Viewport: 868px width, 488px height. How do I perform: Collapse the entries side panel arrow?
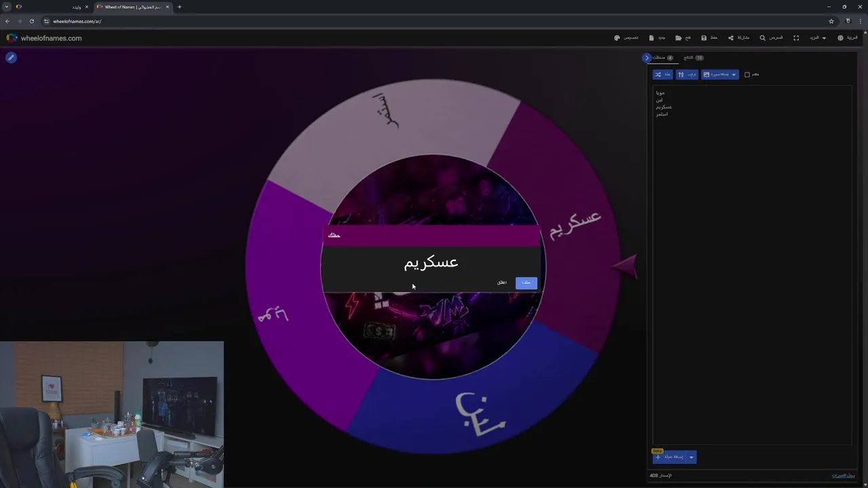click(x=647, y=58)
